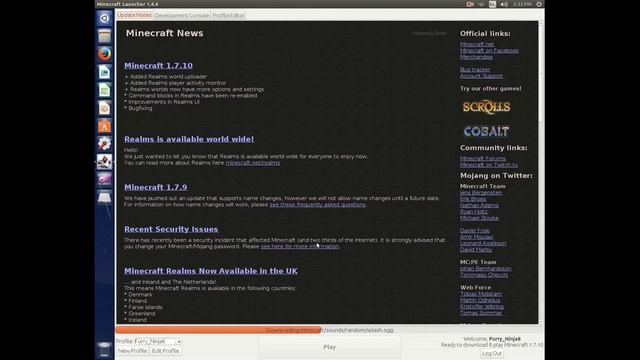Click the orange download progress bar
The image size is (640, 360).
click(330, 330)
